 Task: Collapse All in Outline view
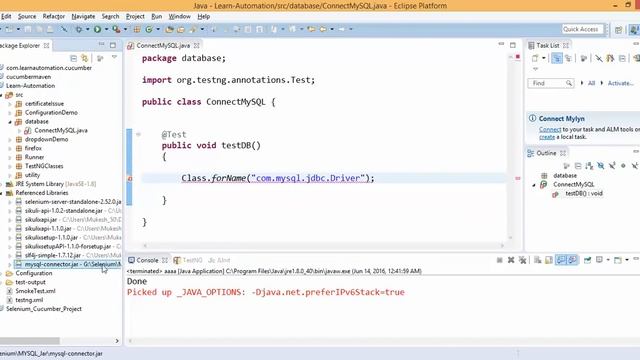(x=578, y=166)
